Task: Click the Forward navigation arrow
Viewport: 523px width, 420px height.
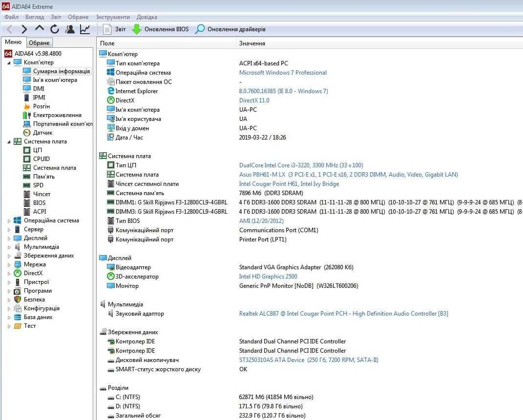Action: click(x=24, y=29)
